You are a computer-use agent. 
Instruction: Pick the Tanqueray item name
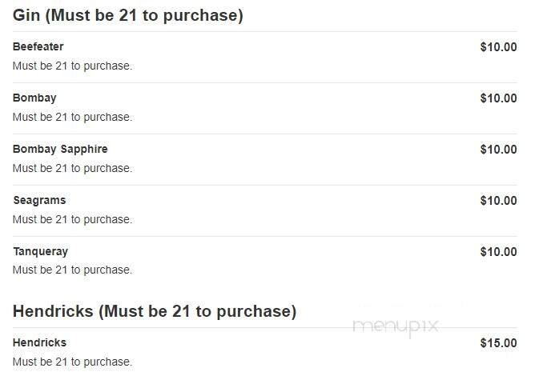(40, 251)
